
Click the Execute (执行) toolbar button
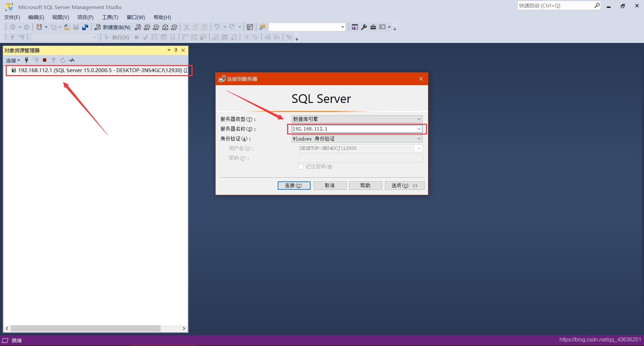coord(117,37)
